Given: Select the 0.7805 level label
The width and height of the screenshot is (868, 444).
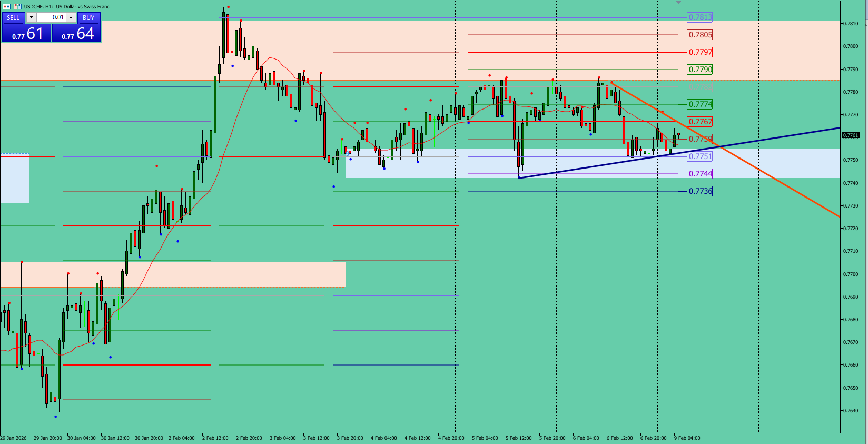Looking at the screenshot, I should point(700,35).
